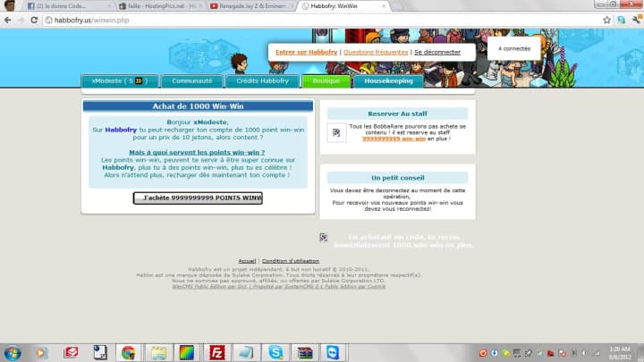644x362 pixels.
Task: Click the '4 connectés' online counter box
Action: tap(514, 48)
